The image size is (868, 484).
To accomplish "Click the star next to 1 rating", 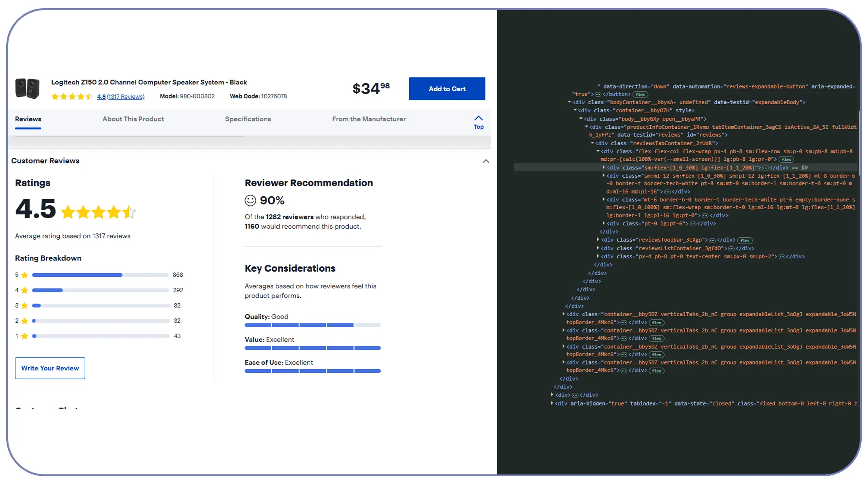I will click(25, 336).
